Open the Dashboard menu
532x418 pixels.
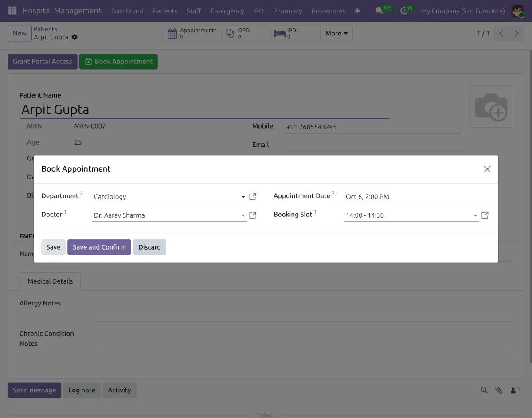127,11
